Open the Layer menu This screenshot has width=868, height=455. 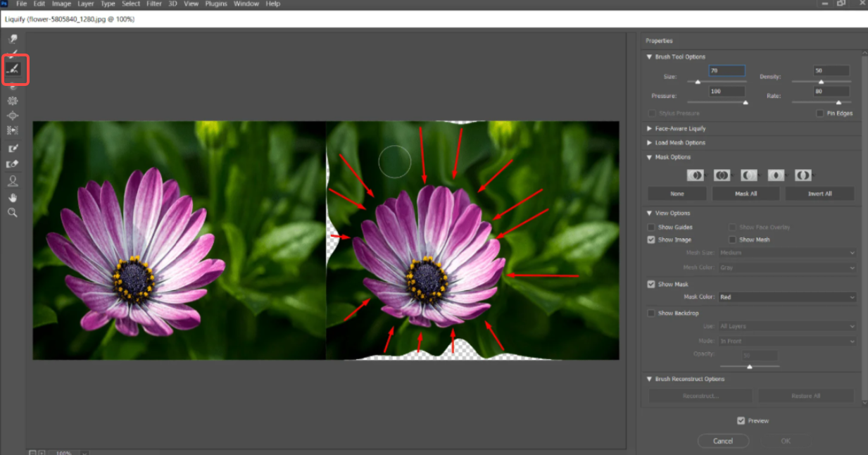(x=86, y=4)
